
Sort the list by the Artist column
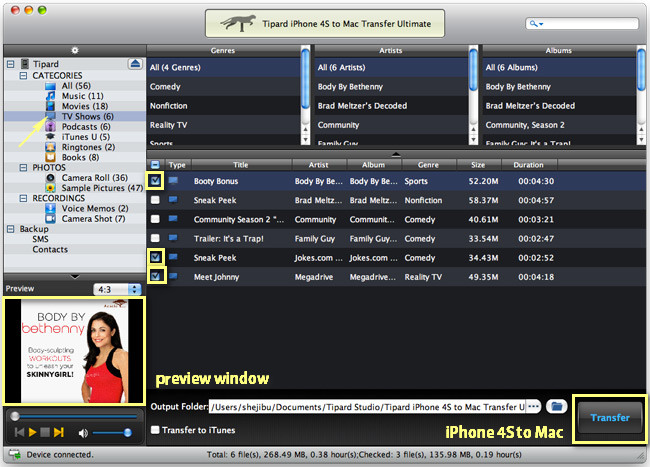[319, 165]
